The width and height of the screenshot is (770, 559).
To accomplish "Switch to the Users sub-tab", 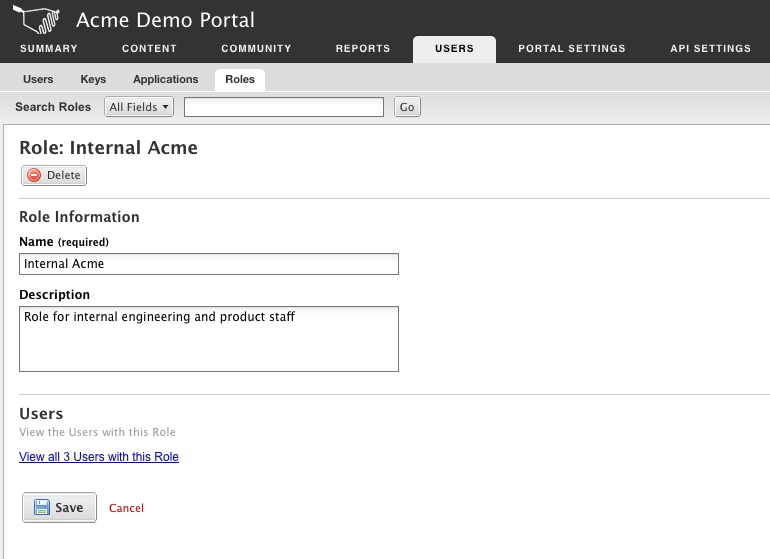I will (x=38, y=79).
